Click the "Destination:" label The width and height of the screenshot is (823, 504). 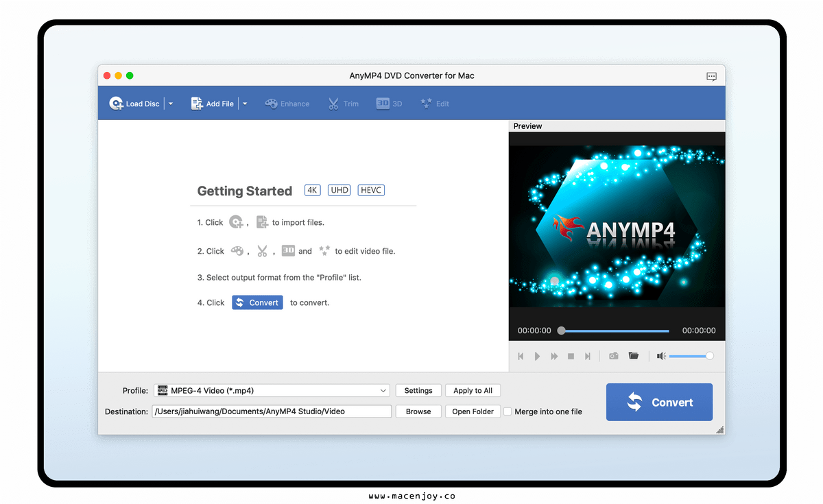[126, 411]
